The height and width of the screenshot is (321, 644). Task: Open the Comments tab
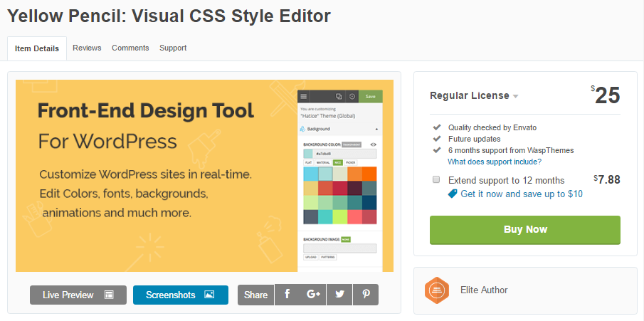click(130, 48)
